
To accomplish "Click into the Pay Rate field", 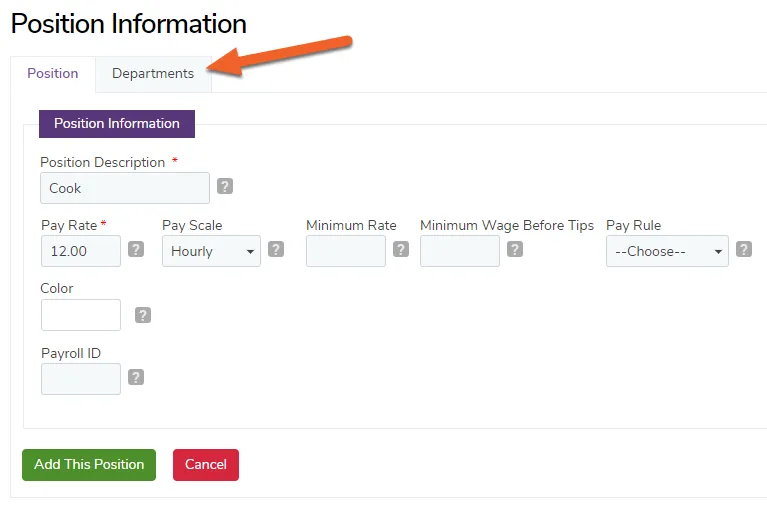I will [x=81, y=251].
